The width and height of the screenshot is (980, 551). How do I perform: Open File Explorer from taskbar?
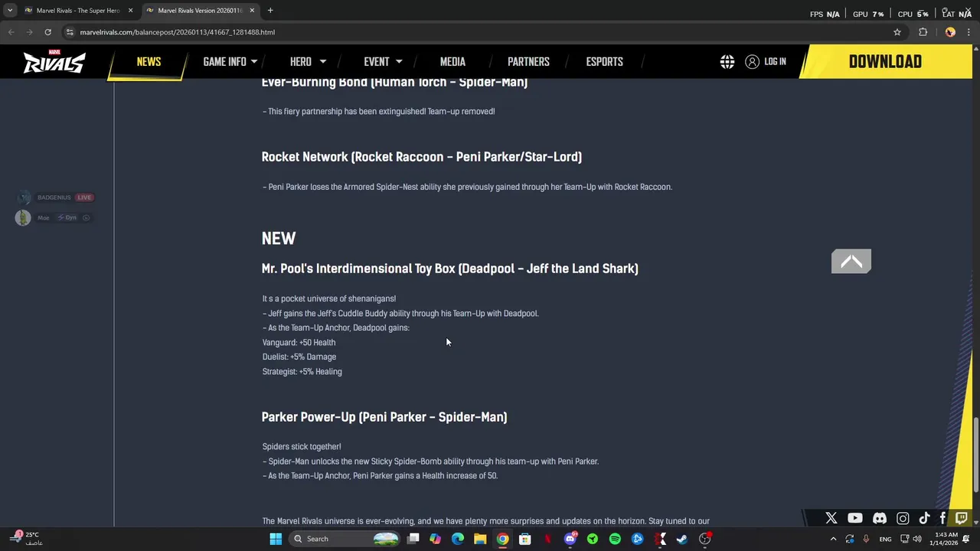coord(480,539)
